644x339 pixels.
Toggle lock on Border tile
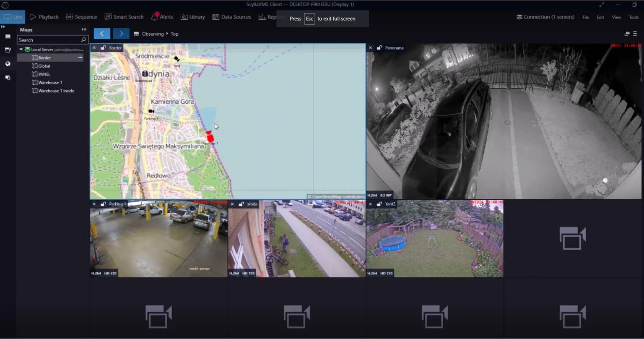tap(103, 48)
